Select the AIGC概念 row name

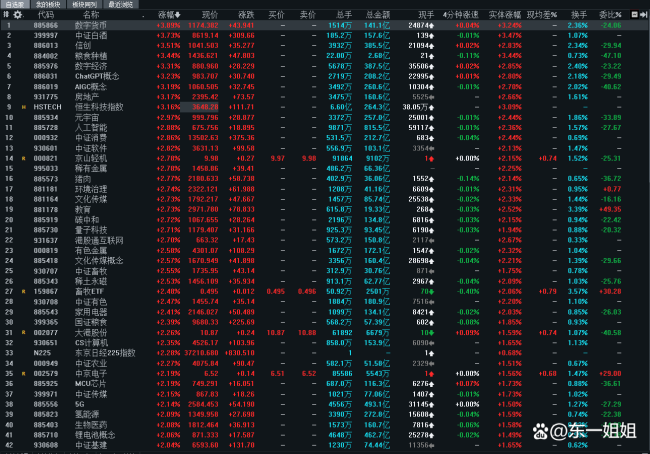click(x=91, y=87)
